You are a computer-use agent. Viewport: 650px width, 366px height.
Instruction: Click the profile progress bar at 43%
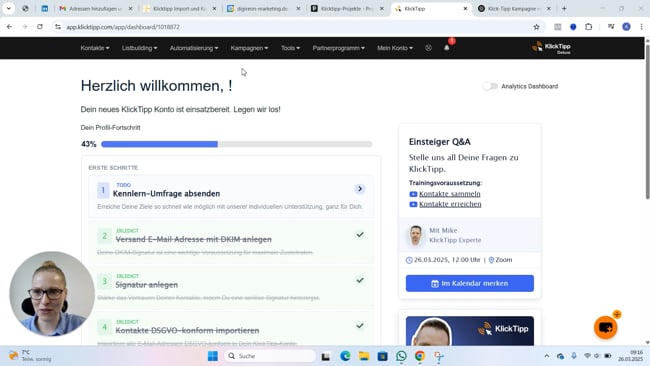click(236, 144)
